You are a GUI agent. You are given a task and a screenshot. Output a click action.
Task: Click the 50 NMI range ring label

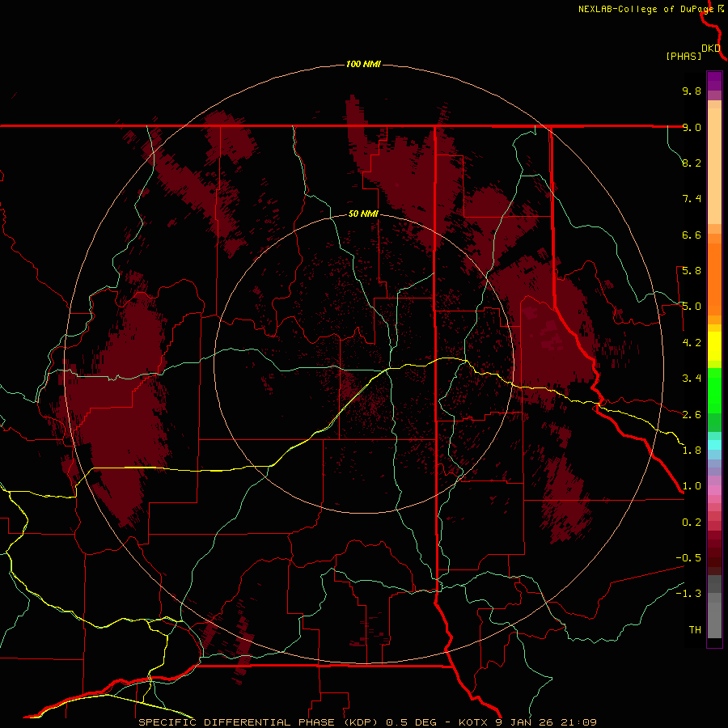coord(363,214)
